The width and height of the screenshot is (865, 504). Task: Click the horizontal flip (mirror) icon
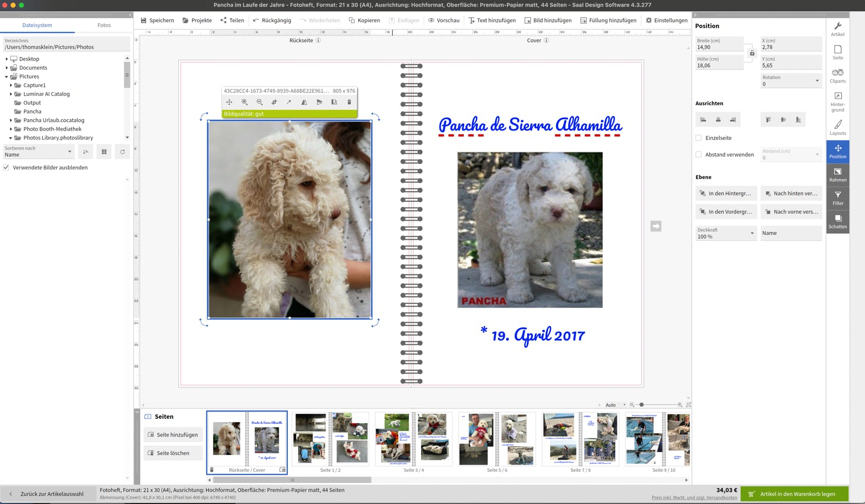pos(304,102)
